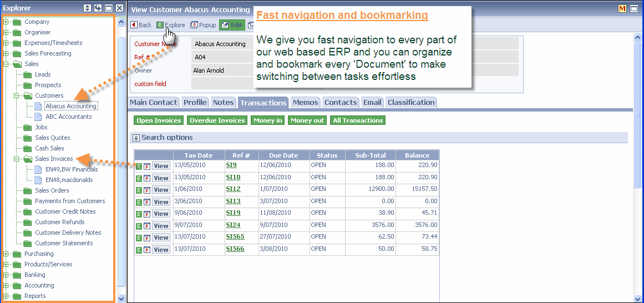Switch to the Notes tab

point(223,102)
